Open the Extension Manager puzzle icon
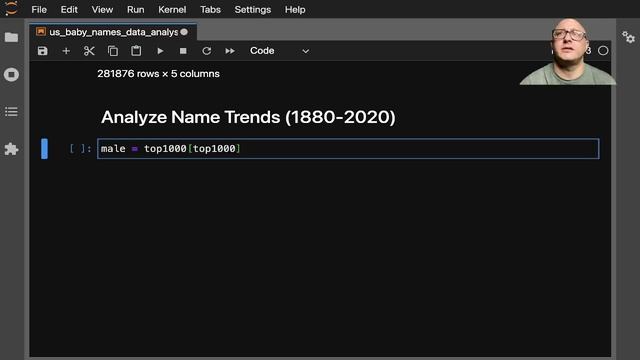The width and height of the screenshot is (640, 360). pyautogui.click(x=11, y=149)
